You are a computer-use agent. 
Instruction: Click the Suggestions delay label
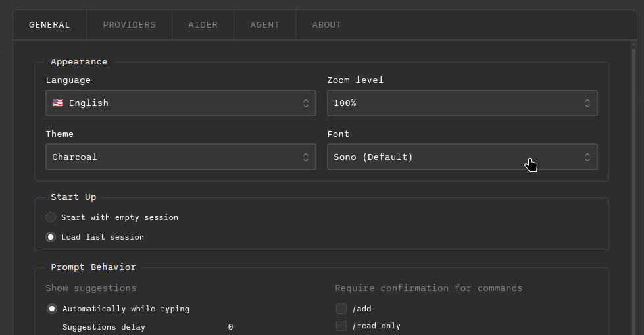[x=104, y=327]
